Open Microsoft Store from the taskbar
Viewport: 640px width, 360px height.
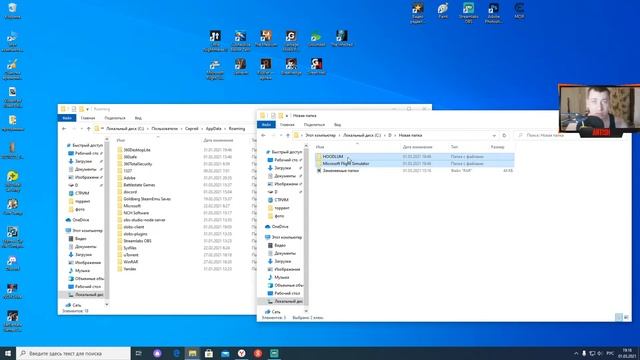(x=209, y=353)
